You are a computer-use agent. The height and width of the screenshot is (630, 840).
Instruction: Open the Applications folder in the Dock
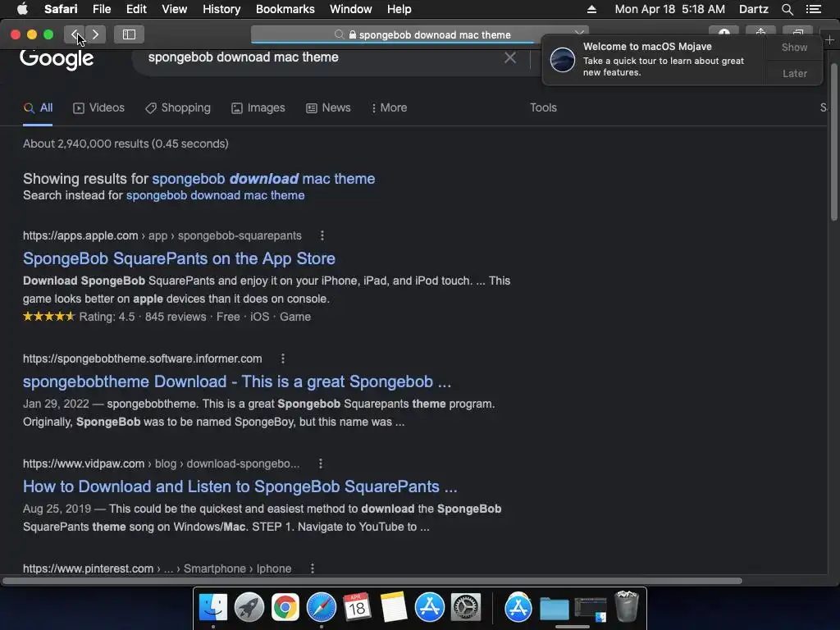click(x=518, y=607)
